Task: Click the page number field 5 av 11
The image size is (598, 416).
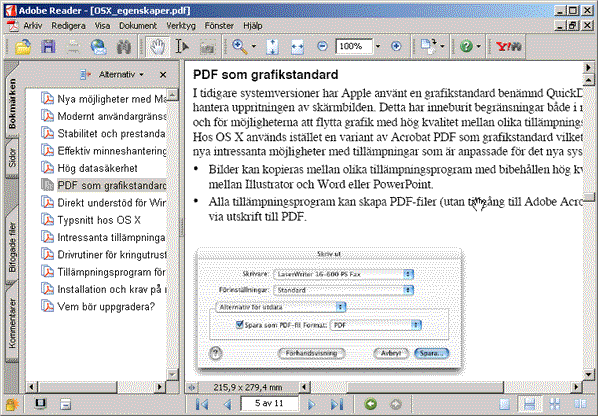Action: coord(269,403)
